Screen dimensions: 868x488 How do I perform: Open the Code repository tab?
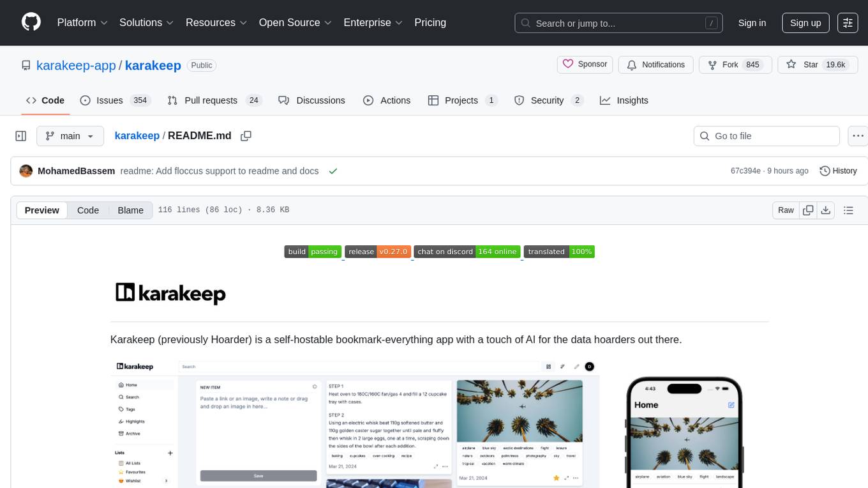pos(45,100)
